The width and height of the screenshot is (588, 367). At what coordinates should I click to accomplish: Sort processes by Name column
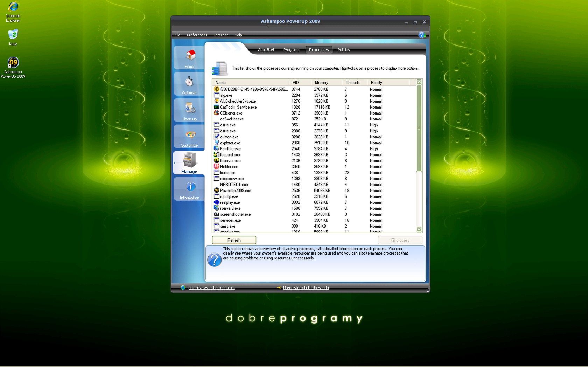[x=250, y=82]
